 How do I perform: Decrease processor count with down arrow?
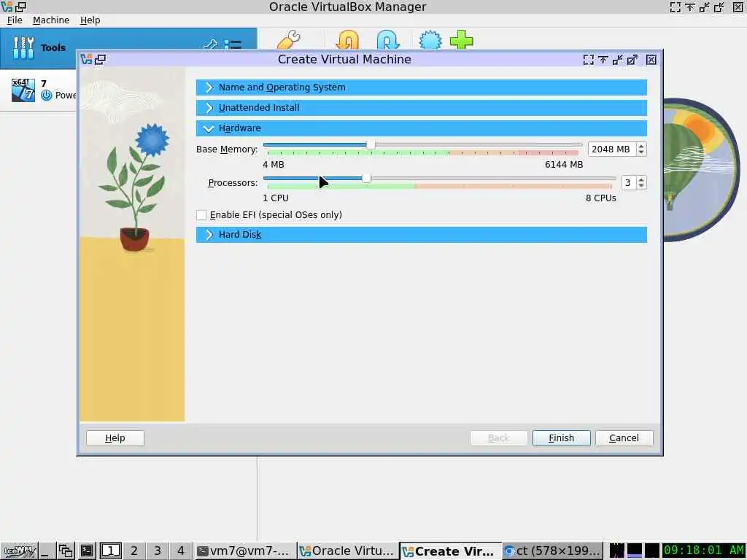click(641, 186)
